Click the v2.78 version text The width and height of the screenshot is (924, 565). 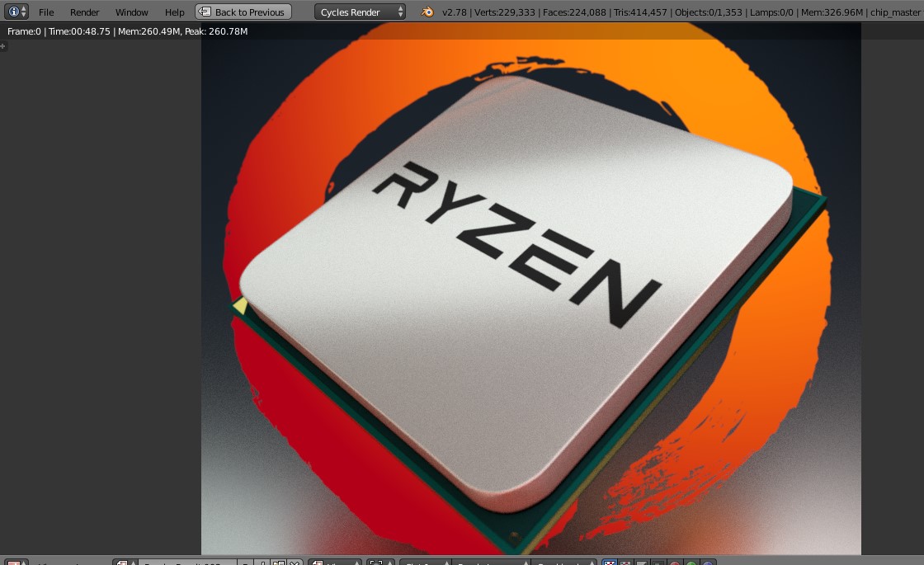click(x=455, y=12)
